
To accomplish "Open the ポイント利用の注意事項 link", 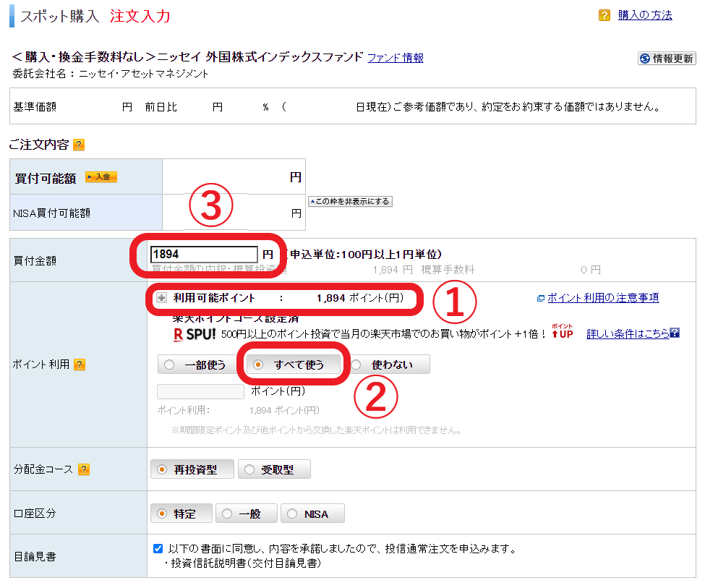I will 603,298.
